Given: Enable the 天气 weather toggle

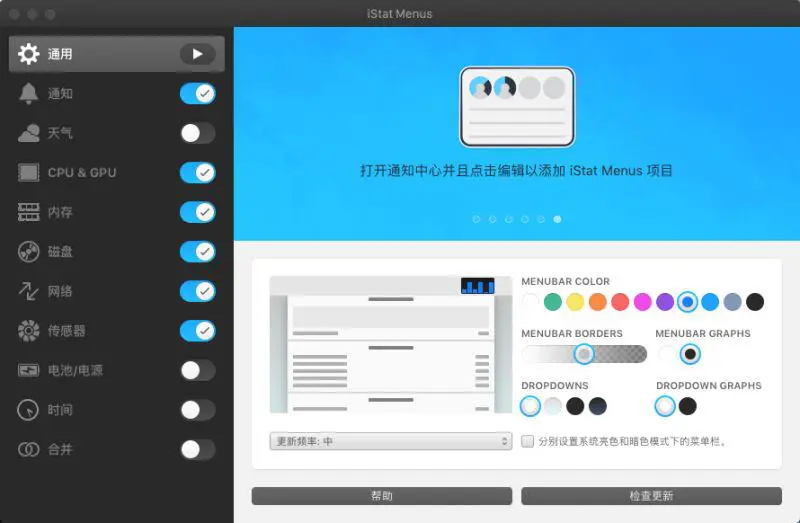Looking at the screenshot, I should (197, 133).
